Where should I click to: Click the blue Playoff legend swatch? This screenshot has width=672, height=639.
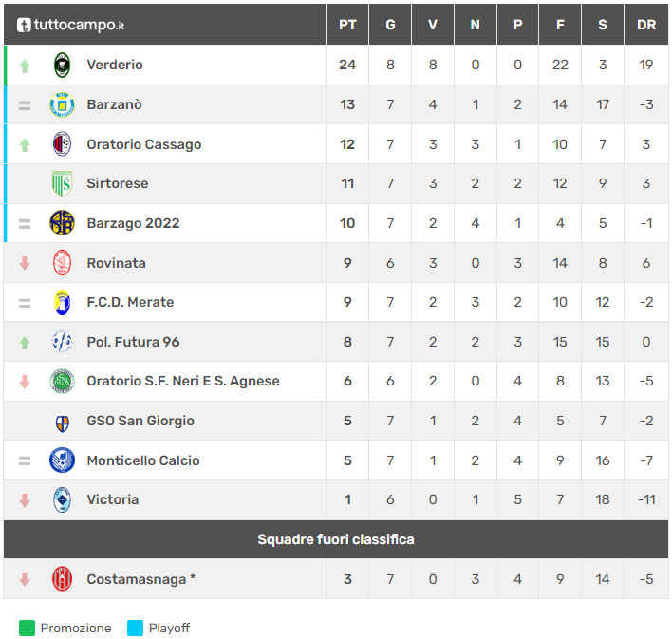135,628
